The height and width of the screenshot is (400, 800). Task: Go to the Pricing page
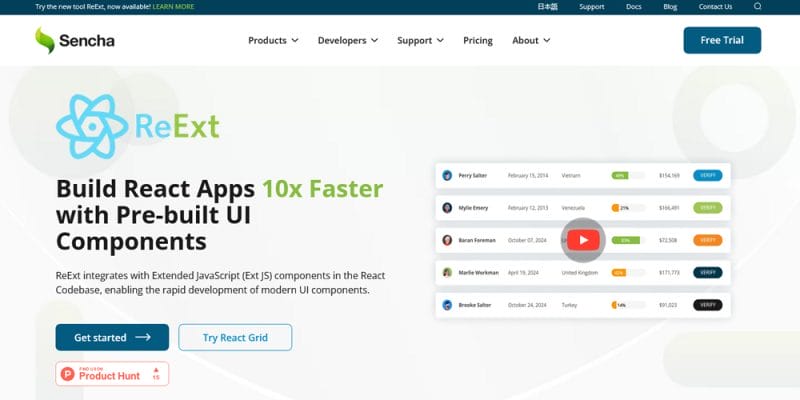pos(478,41)
